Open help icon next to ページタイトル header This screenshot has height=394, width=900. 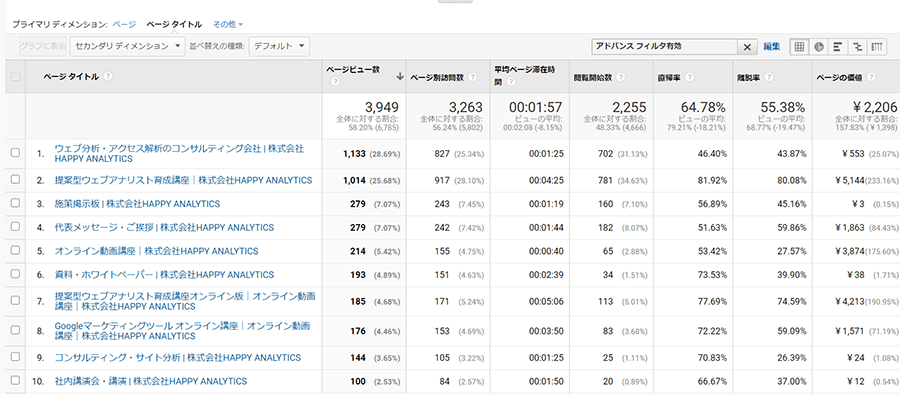tap(108, 76)
